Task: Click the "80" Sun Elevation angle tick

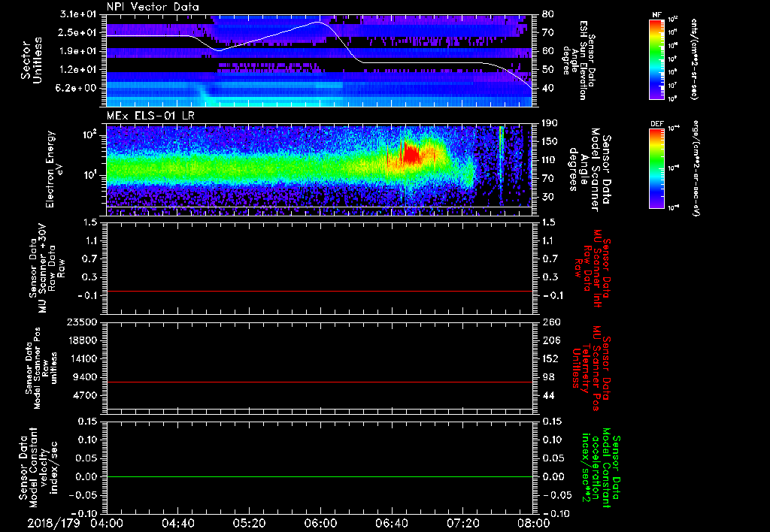Action: pyautogui.click(x=548, y=14)
